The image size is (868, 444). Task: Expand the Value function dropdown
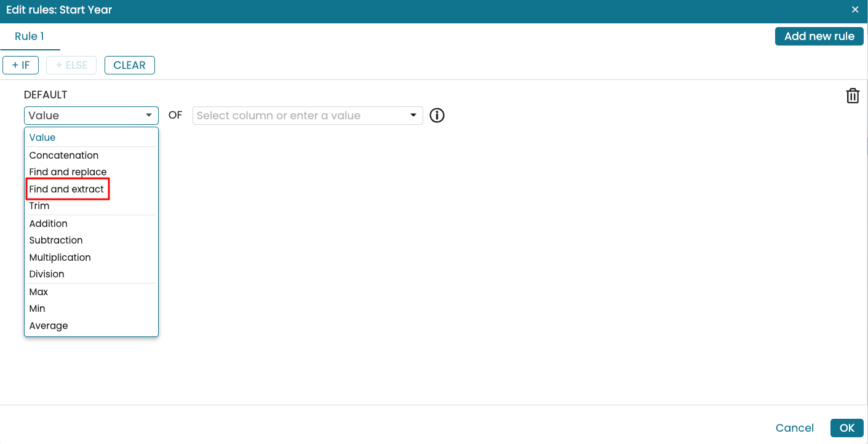91,116
